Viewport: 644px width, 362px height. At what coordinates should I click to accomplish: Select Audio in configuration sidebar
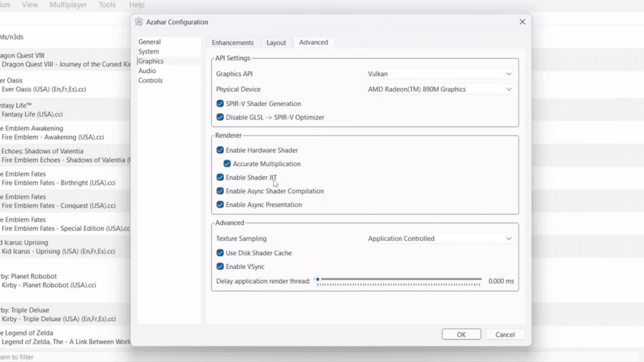[x=169, y=70]
